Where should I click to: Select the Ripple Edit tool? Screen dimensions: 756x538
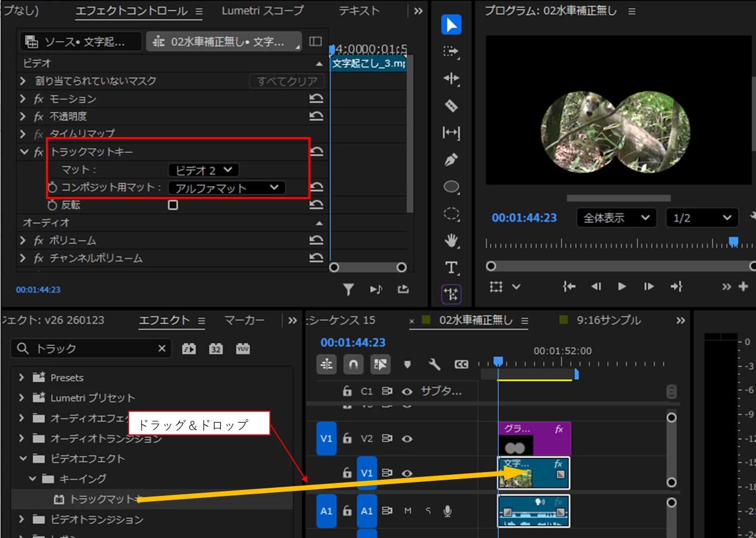pos(451,79)
